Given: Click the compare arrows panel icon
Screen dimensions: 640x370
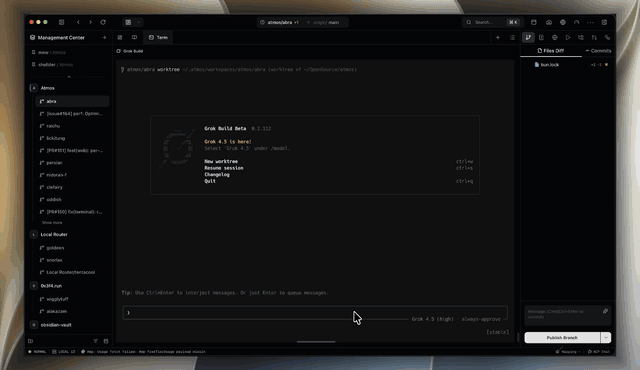Looking at the screenshot, I should click(x=594, y=38).
